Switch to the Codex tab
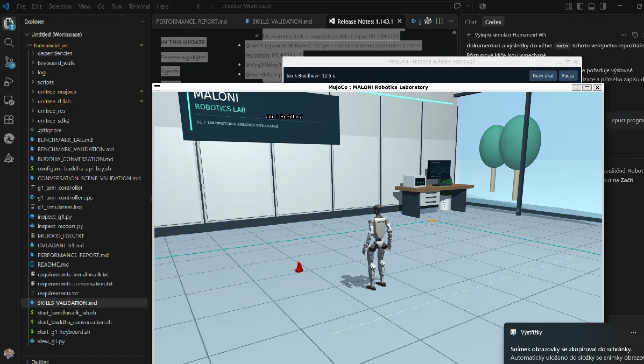Image resolution: width=644 pixels, height=364 pixels. [x=493, y=22]
